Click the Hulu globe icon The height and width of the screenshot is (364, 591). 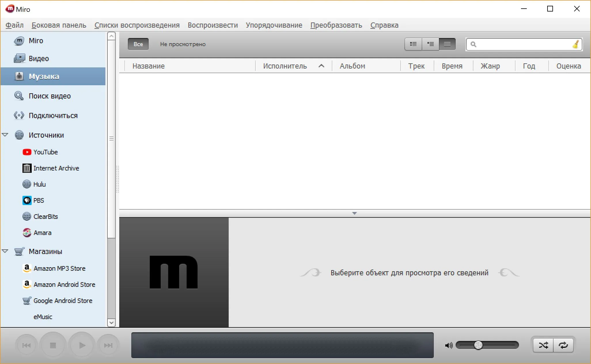27,184
